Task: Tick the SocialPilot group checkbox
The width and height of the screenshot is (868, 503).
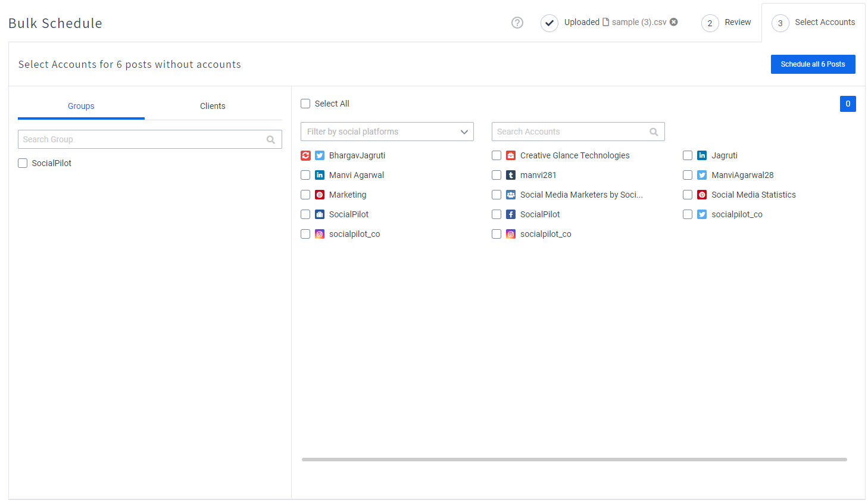Action: click(23, 163)
